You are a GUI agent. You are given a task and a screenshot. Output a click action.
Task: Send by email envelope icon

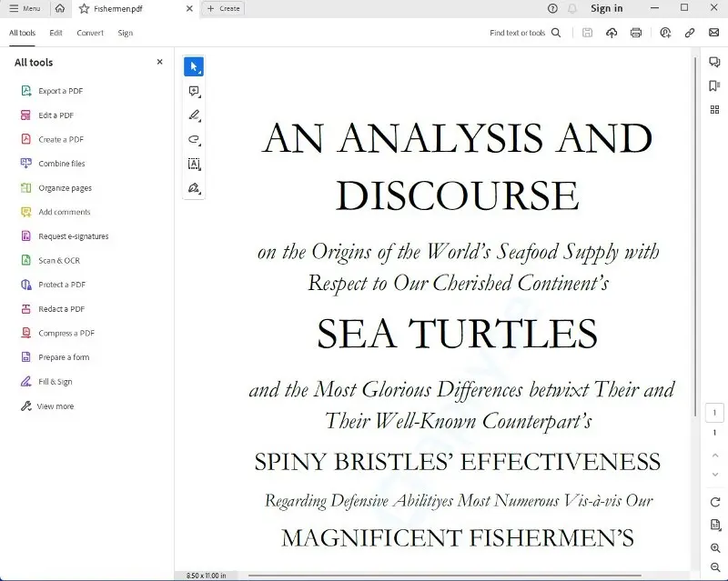pos(714,33)
